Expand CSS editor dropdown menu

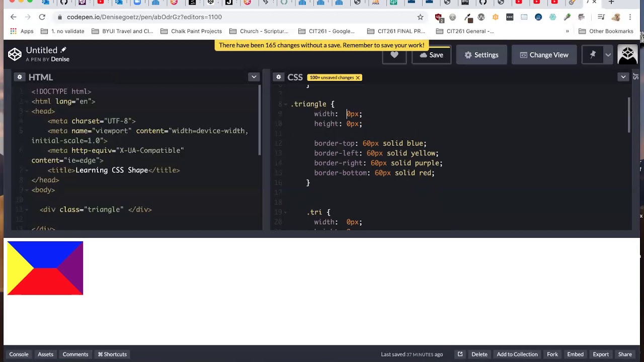(x=623, y=77)
